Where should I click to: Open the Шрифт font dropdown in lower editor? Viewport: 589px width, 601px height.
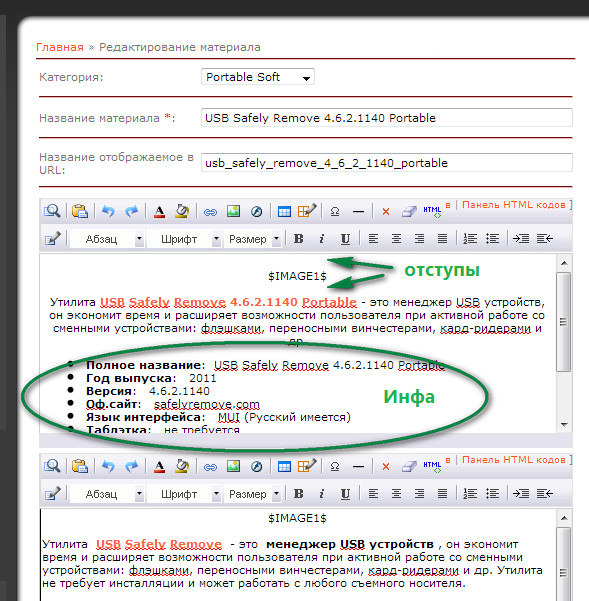click(x=185, y=494)
